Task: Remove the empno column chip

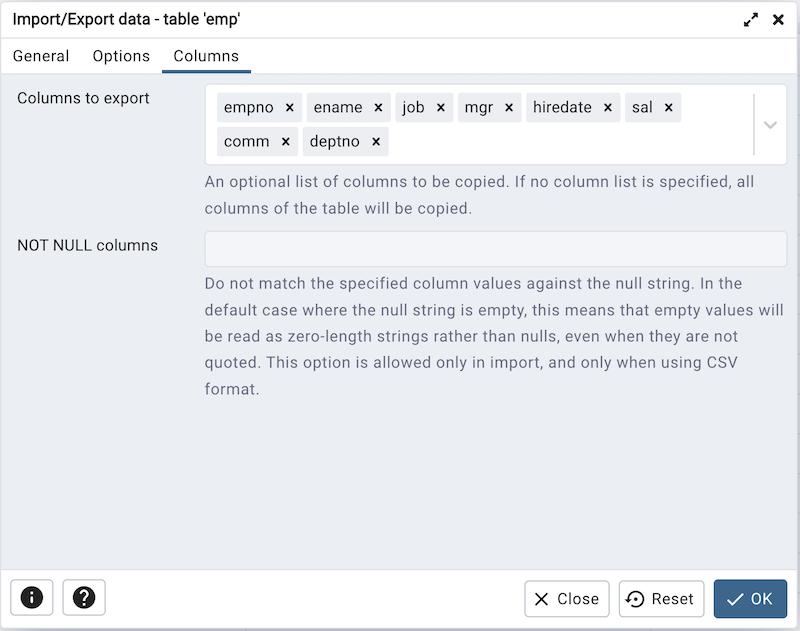Action: tap(289, 107)
